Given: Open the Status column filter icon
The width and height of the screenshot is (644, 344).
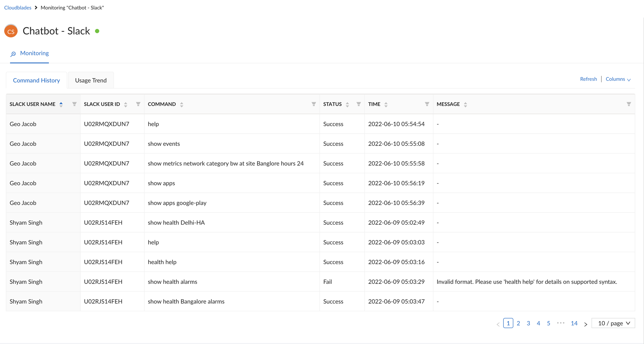Looking at the screenshot, I should click(x=358, y=104).
